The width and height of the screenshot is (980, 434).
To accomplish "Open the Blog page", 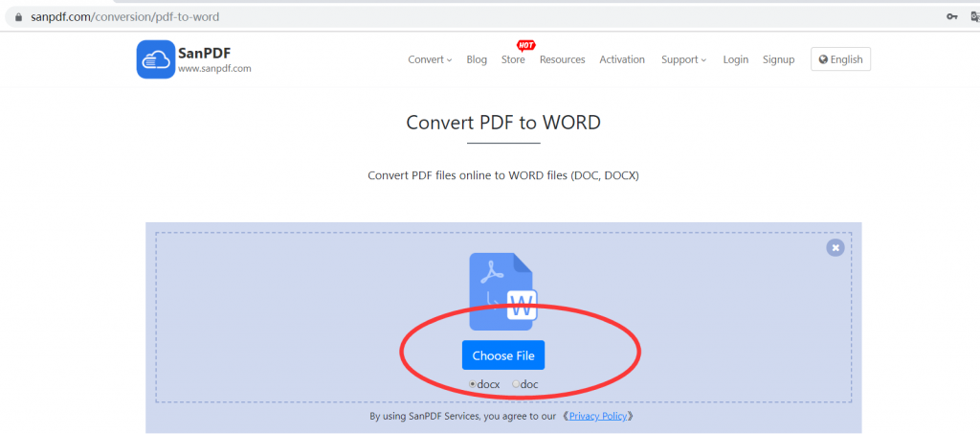I will (x=477, y=59).
